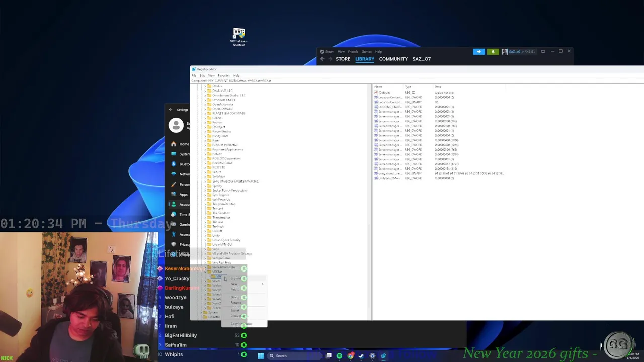Image resolution: width=644 pixels, height=362 pixels.
Task: Open the SAZ_O7 profile tab in Steam
Action: tap(422, 59)
